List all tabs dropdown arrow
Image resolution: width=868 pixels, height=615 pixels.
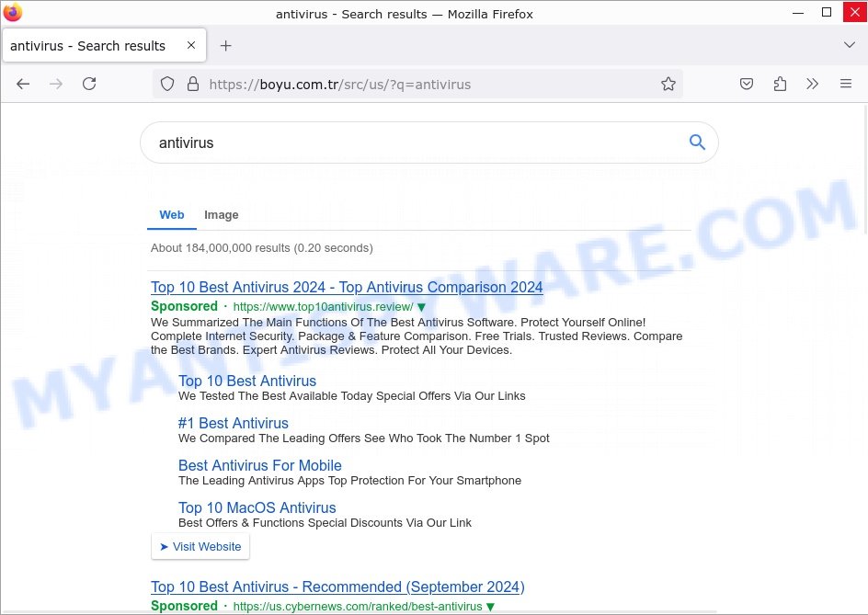pyautogui.click(x=850, y=45)
